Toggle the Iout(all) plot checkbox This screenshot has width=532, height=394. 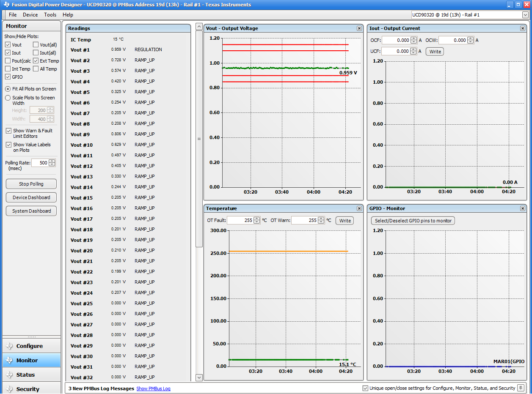[x=36, y=52]
